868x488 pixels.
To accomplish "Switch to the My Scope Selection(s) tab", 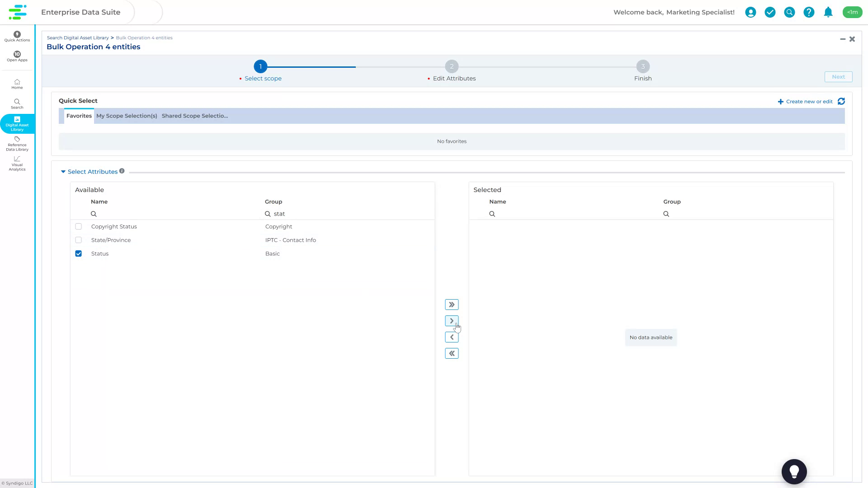I will click(x=127, y=116).
